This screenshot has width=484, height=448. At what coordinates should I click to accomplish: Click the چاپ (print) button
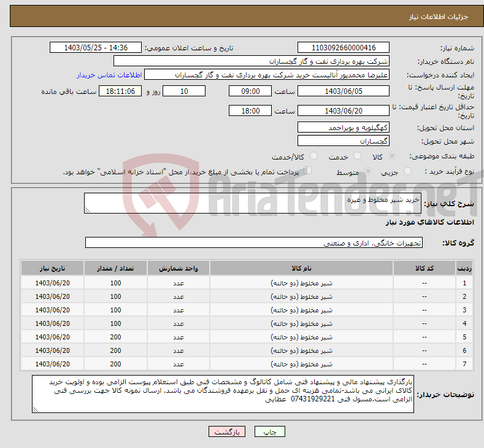[x=269, y=431]
